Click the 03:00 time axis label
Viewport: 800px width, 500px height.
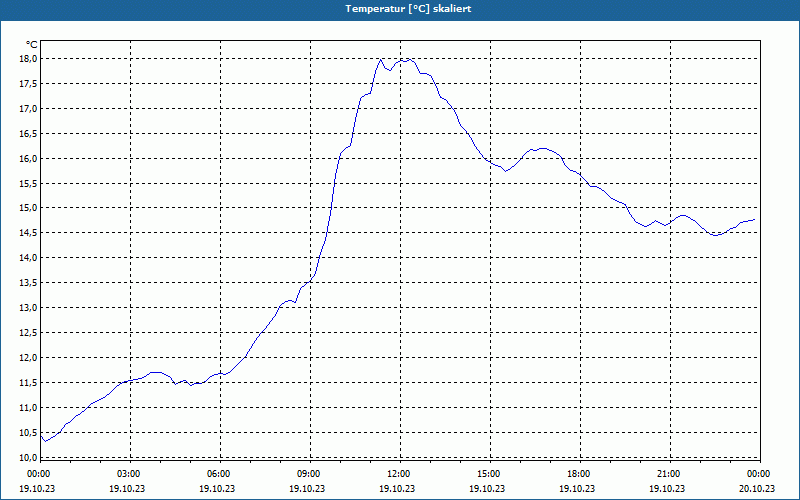coord(129,474)
